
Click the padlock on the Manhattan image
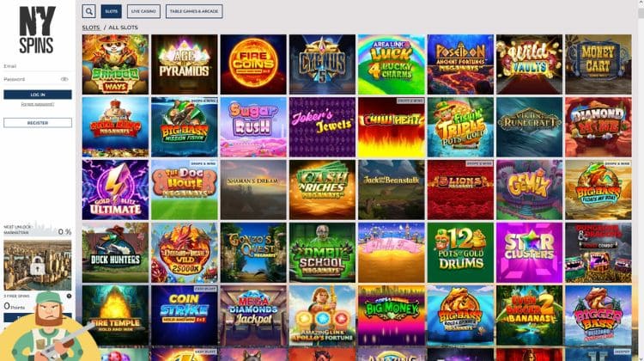[x=38, y=267]
